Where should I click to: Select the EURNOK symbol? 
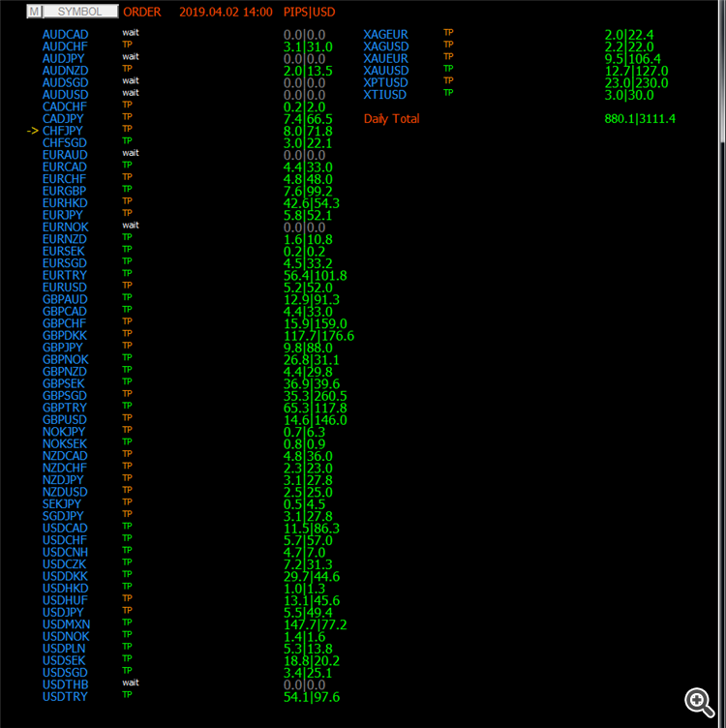pyautogui.click(x=66, y=227)
